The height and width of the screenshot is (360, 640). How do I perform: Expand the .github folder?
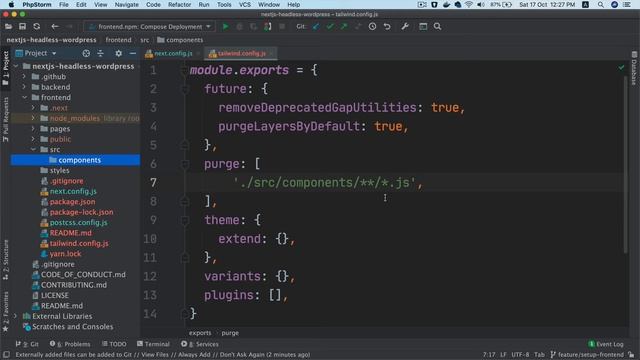click(x=24, y=76)
